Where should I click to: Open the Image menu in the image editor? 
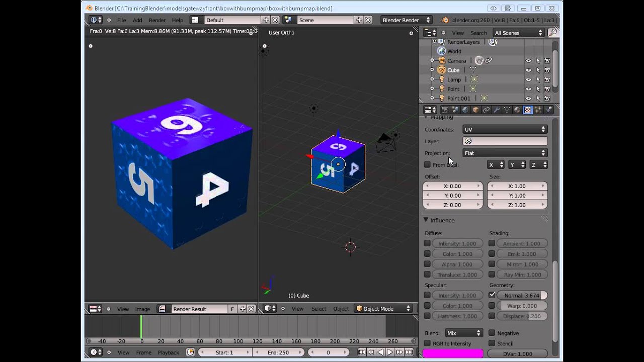pyautogui.click(x=142, y=309)
